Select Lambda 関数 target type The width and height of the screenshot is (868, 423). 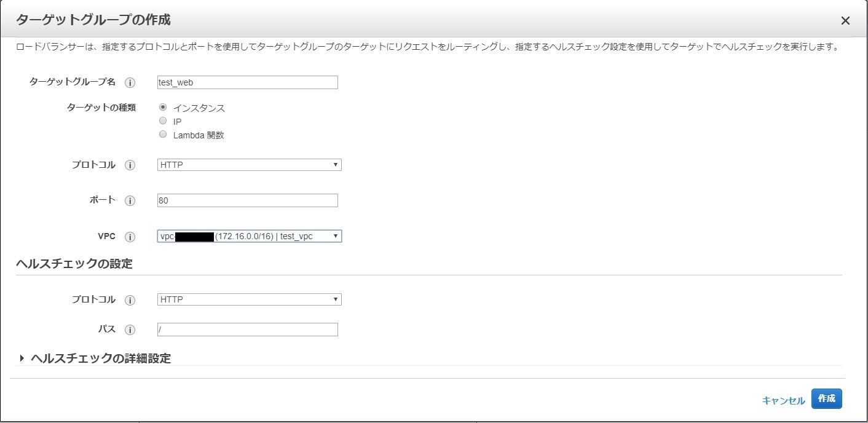click(163, 134)
